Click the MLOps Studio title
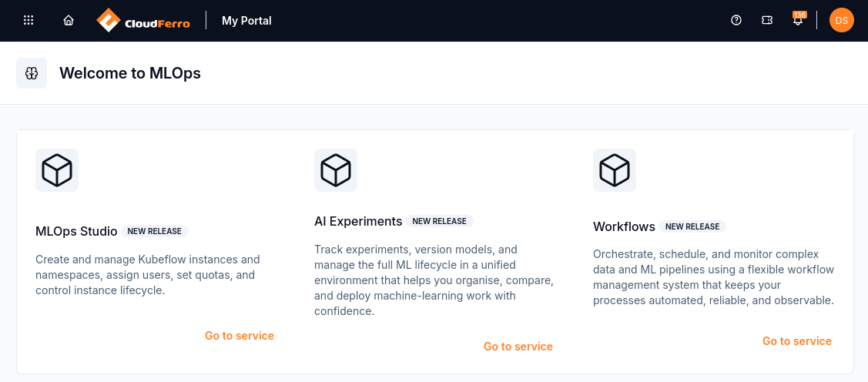The height and width of the screenshot is (382, 868). (76, 231)
